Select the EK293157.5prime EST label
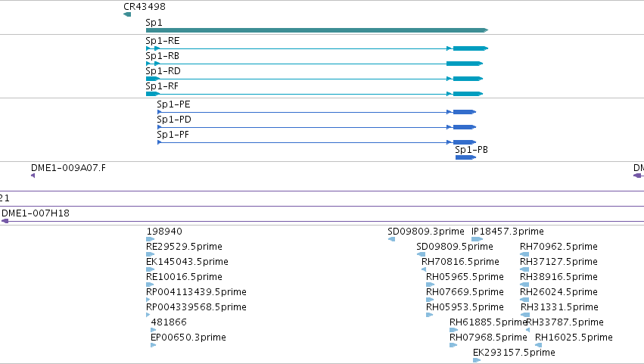Screen dimensions: 644x364 tap(514, 353)
